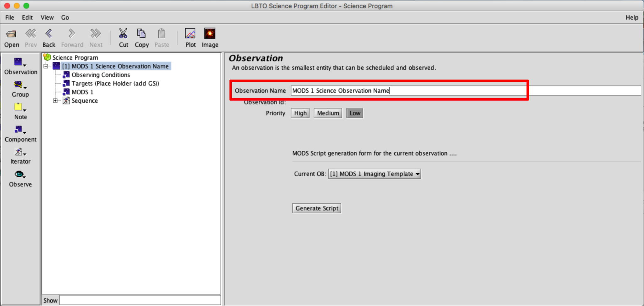Open the Image viewer tool
The image size is (644, 306).
click(210, 33)
